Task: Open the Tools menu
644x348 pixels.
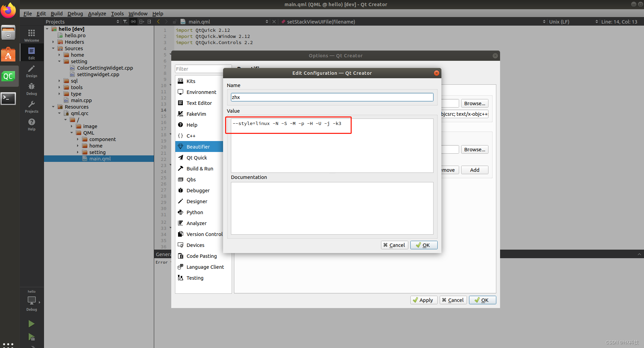Action: (117, 14)
